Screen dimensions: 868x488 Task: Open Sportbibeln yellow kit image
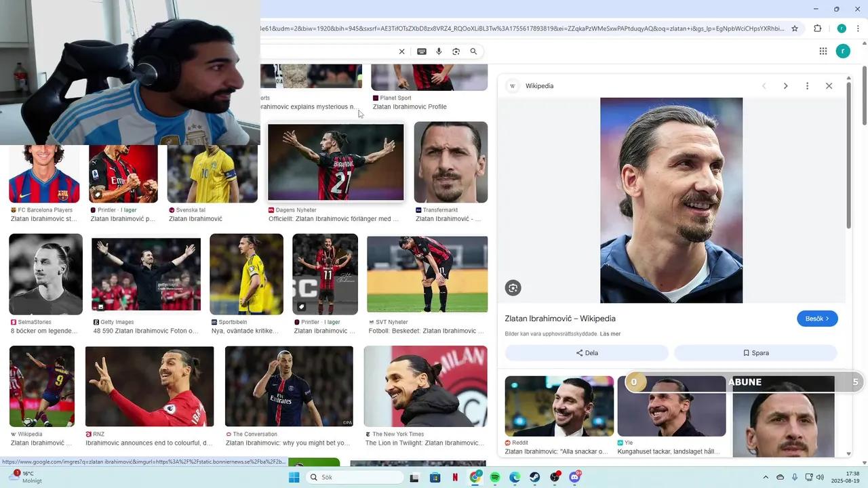point(247,274)
